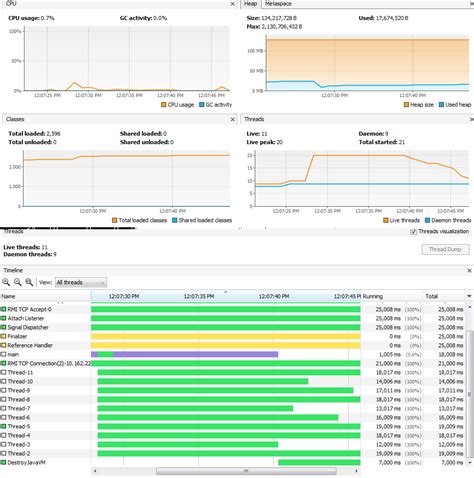The image size is (474, 478).
Task: Close the Timeline panel with its X
Action: coord(469,270)
